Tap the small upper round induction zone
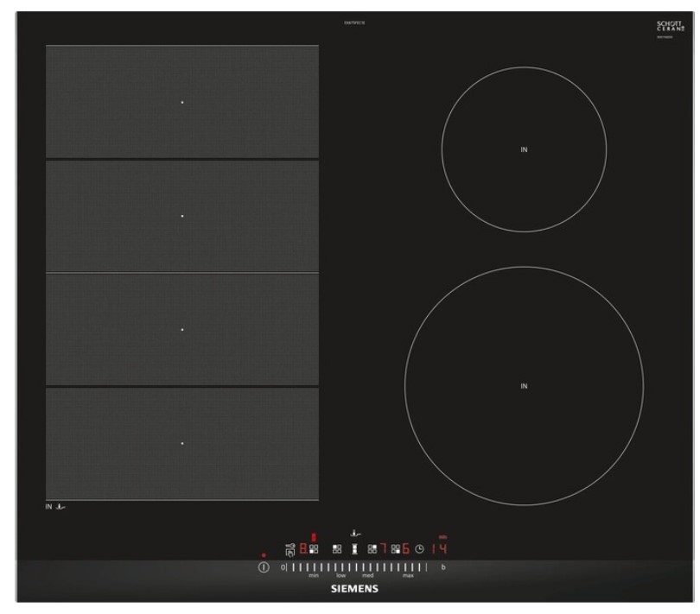Screen dimensions: 700x614 click(523, 149)
